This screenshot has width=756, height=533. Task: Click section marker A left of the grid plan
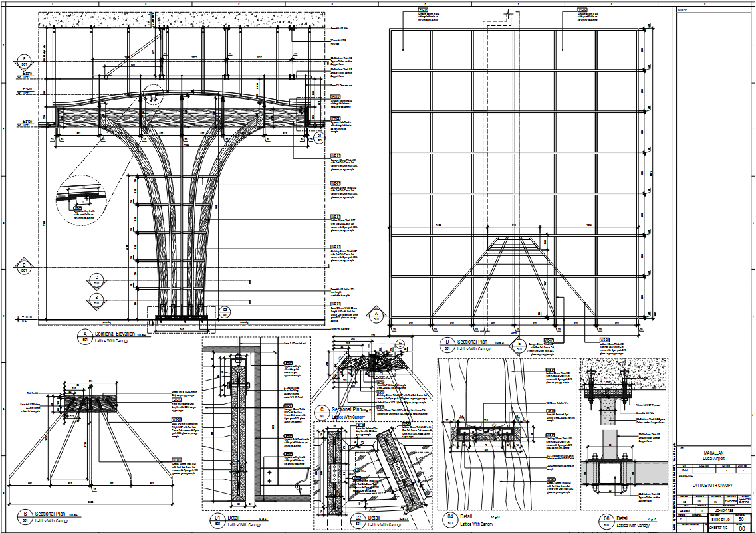[x=376, y=316]
